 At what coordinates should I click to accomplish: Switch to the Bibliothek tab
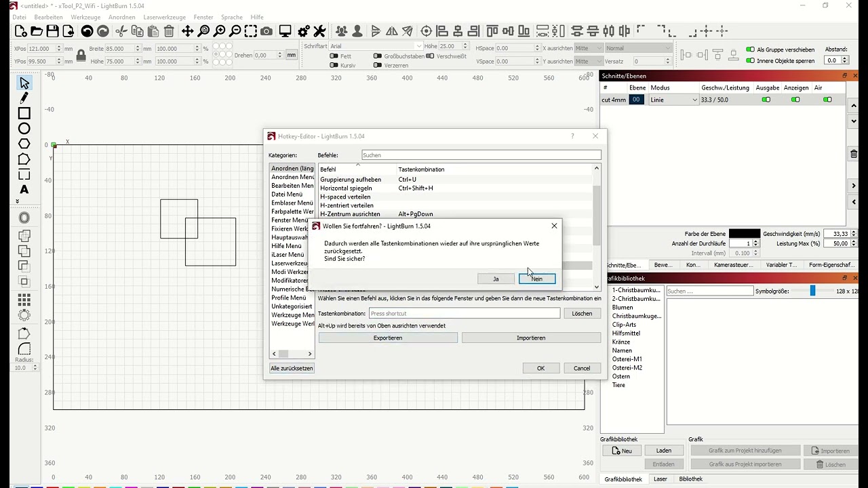coord(690,479)
